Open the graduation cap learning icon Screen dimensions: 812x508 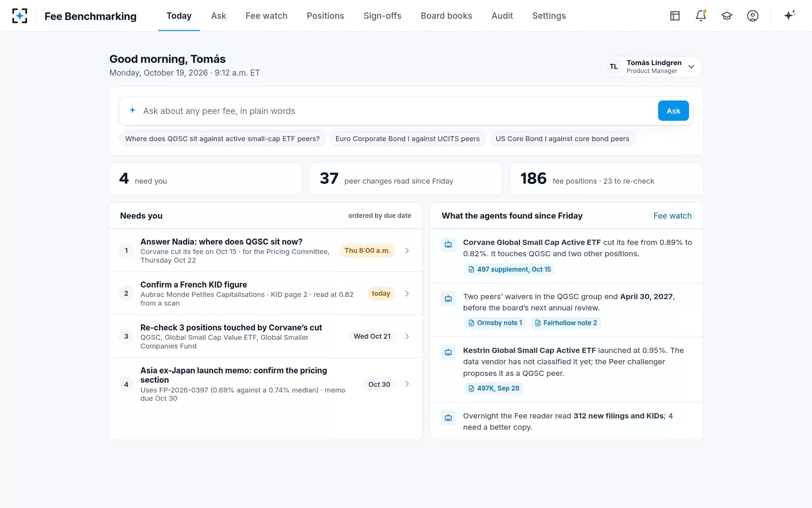pos(727,16)
